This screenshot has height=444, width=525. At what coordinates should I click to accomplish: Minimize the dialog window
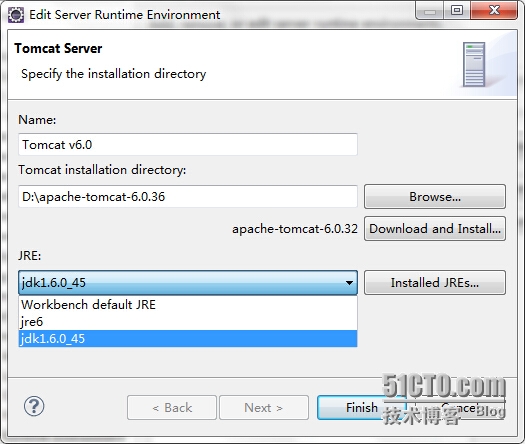click(x=430, y=10)
